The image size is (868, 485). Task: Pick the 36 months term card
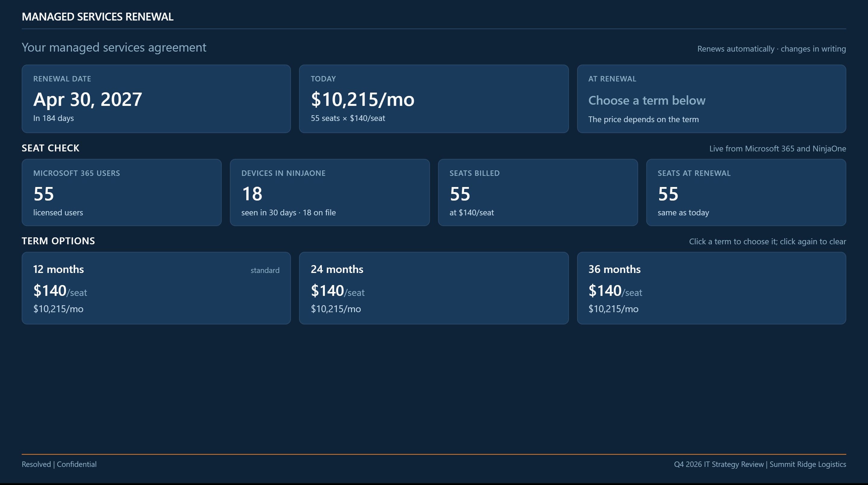point(711,288)
